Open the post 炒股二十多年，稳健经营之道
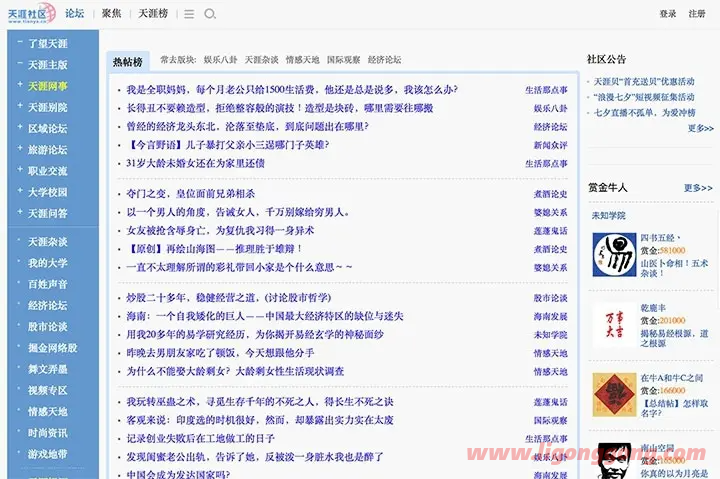Viewport: 720px width, 479px height. [229, 298]
